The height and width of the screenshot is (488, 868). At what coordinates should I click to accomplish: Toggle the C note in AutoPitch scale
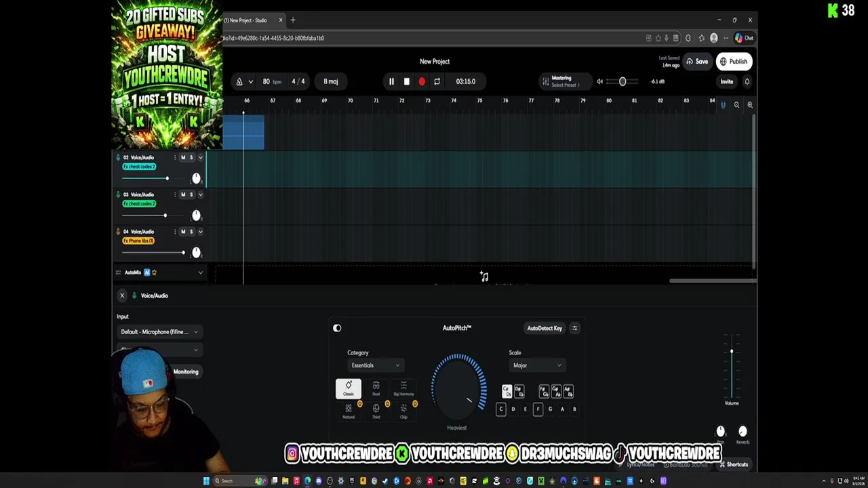(500, 409)
